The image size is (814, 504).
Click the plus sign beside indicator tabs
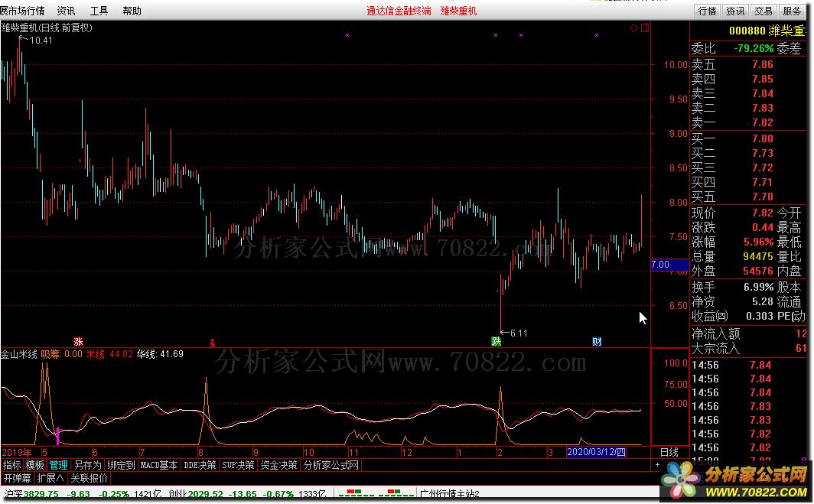click(657, 464)
